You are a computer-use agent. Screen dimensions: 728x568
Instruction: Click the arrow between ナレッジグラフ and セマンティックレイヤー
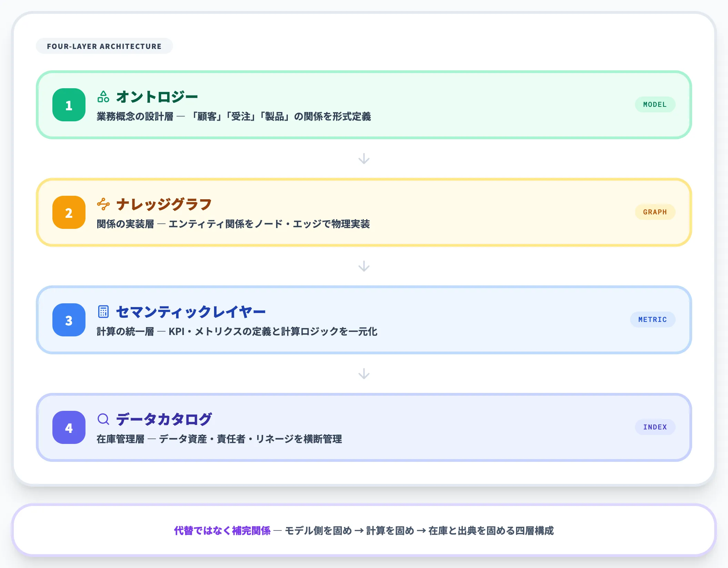[364, 266]
